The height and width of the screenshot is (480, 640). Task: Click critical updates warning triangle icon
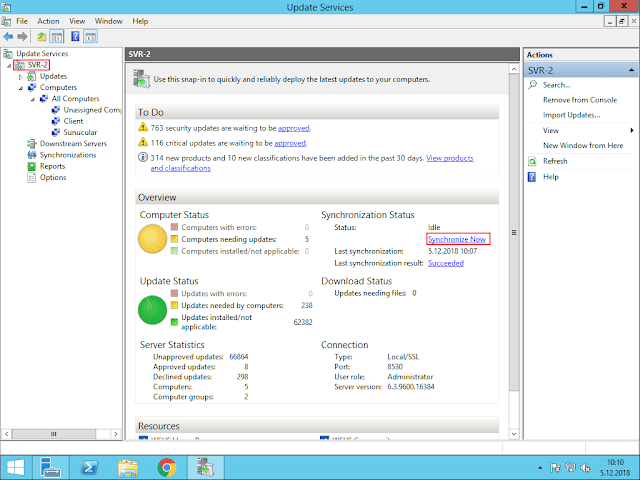click(143, 142)
